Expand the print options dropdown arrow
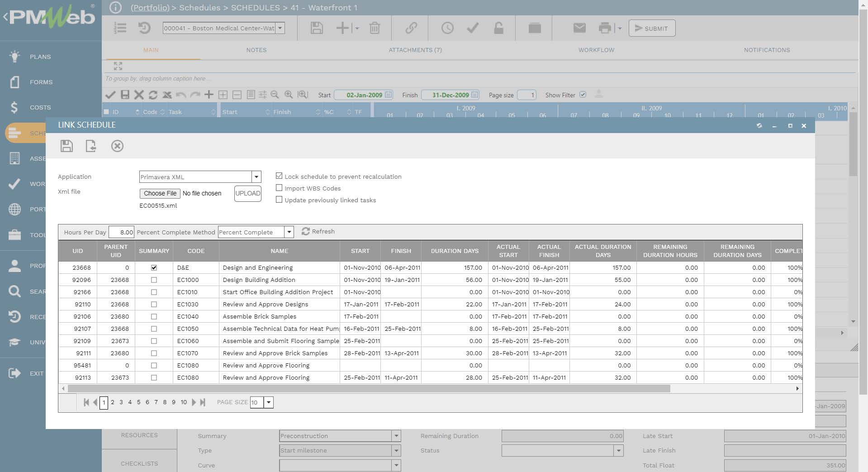The width and height of the screenshot is (868, 472). coord(620,28)
